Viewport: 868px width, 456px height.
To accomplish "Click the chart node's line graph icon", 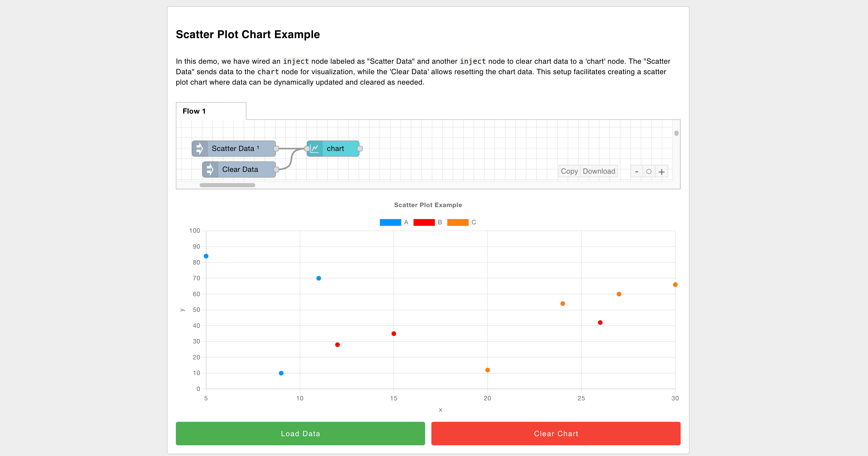I will tap(315, 148).
